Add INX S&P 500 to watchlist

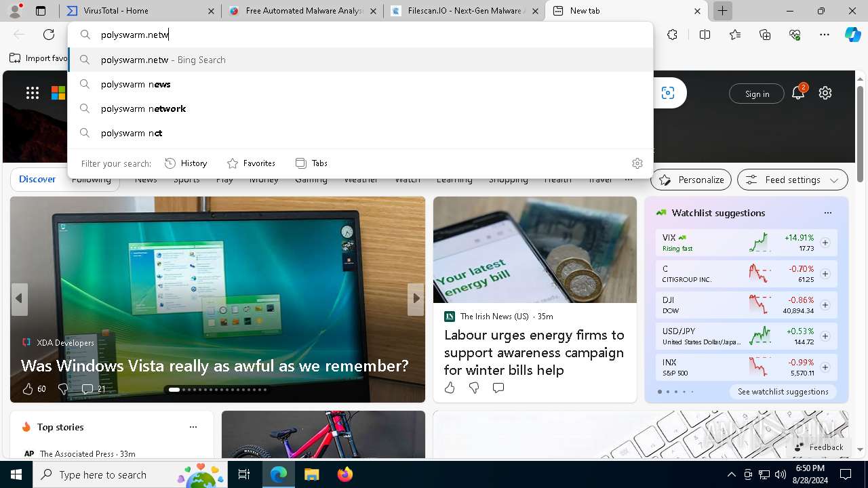[x=825, y=367]
